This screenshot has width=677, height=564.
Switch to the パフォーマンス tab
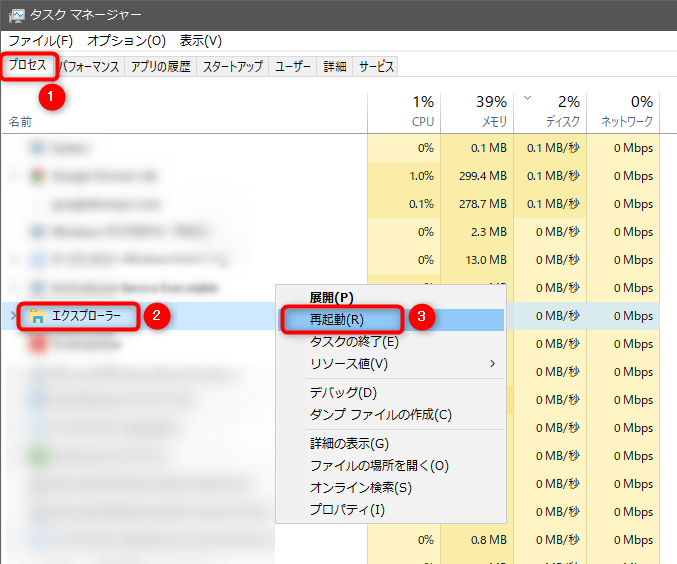click(x=89, y=67)
